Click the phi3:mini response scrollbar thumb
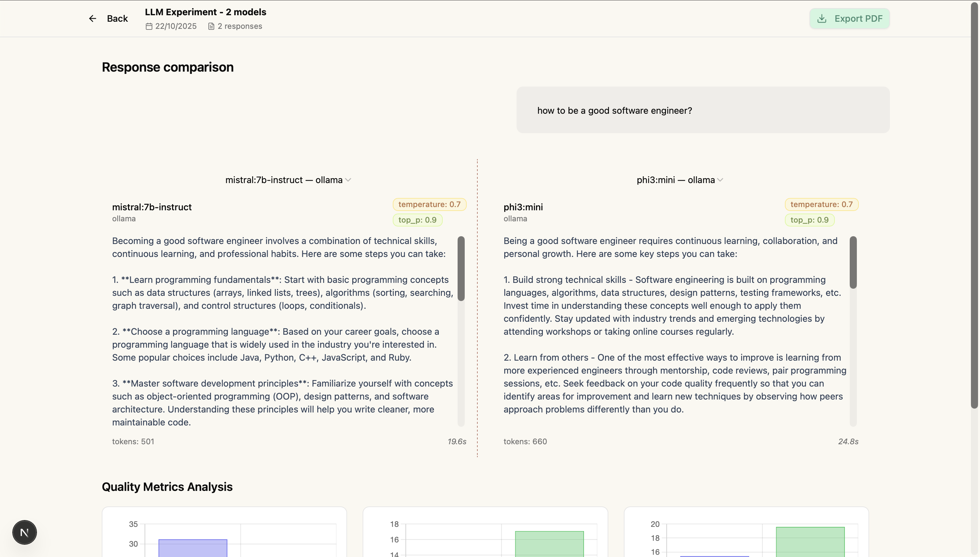980x557 pixels. pos(853,262)
